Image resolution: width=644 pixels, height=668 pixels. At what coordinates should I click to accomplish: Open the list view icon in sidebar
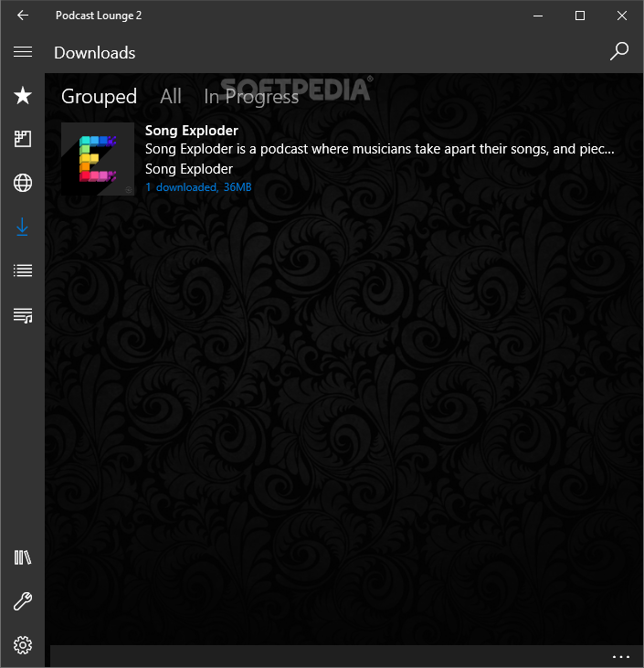(23, 270)
